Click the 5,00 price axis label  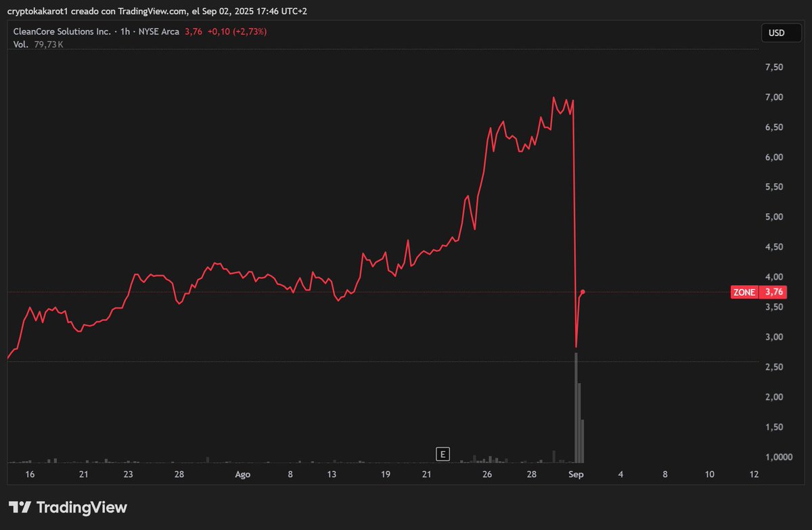(x=773, y=217)
